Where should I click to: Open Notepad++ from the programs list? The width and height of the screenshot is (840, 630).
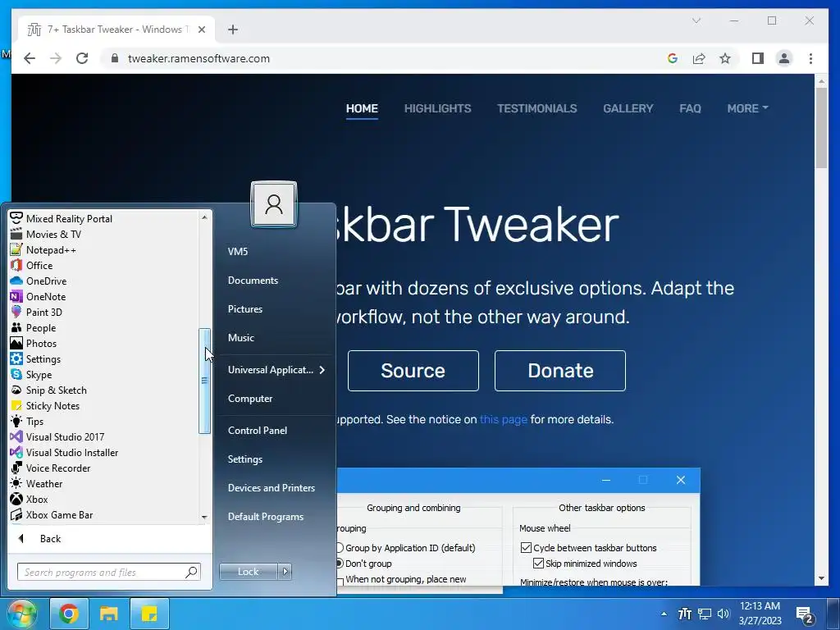16,249
